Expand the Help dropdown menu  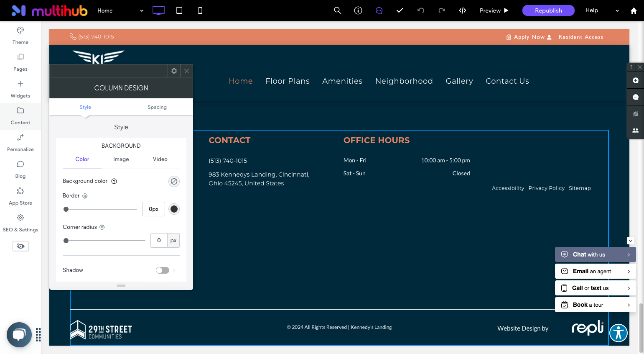click(x=602, y=10)
